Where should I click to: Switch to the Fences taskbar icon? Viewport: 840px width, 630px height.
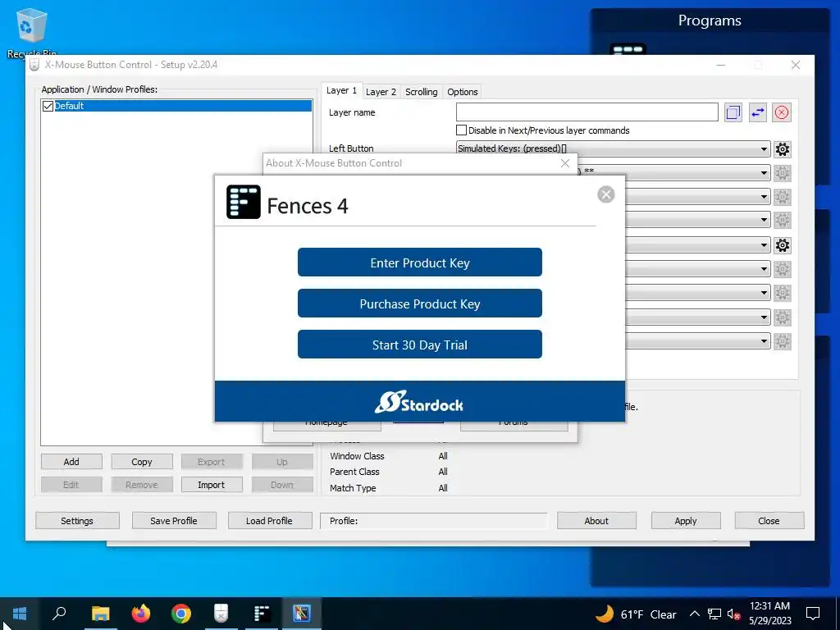[262, 614]
